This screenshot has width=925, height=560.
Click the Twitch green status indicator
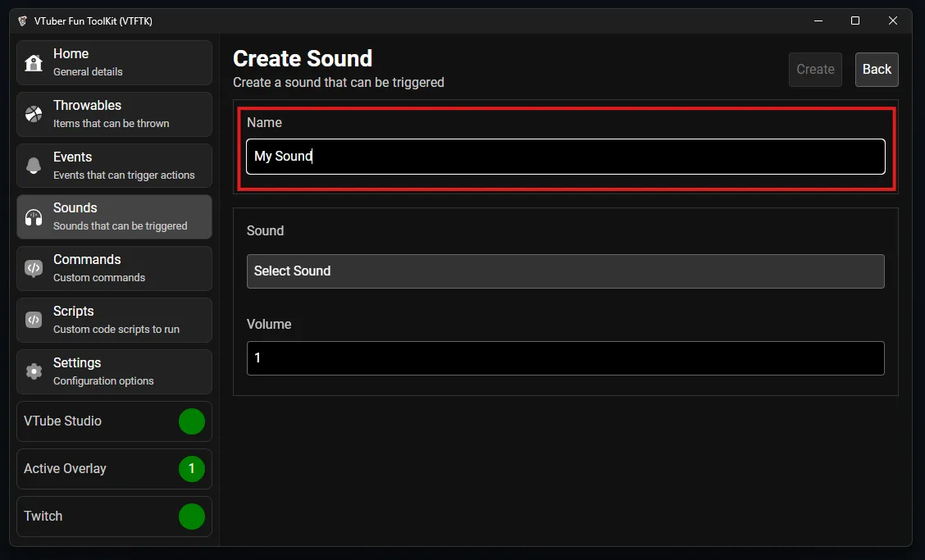click(x=191, y=517)
